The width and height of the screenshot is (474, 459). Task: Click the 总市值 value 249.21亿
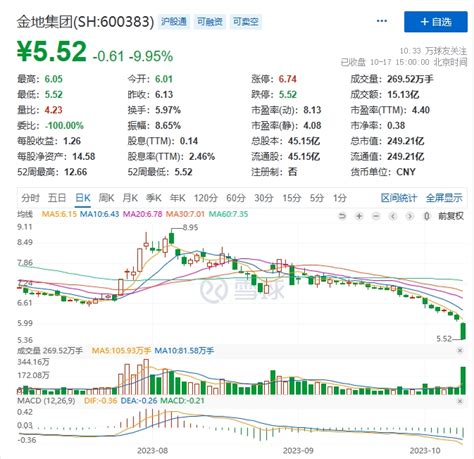click(405, 141)
